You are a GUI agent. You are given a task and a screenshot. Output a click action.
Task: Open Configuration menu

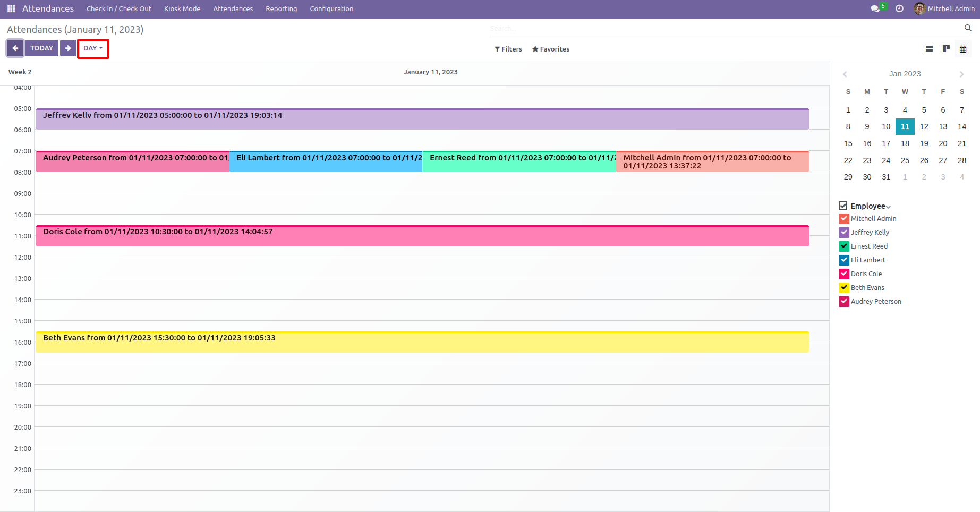pos(331,9)
